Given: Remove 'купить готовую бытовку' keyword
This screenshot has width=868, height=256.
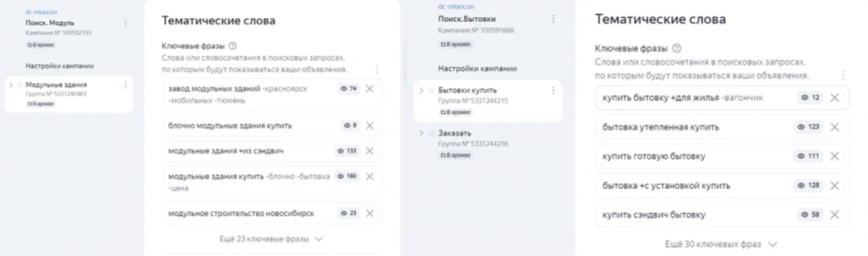Looking at the screenshot, I should [x=834, y=156].
